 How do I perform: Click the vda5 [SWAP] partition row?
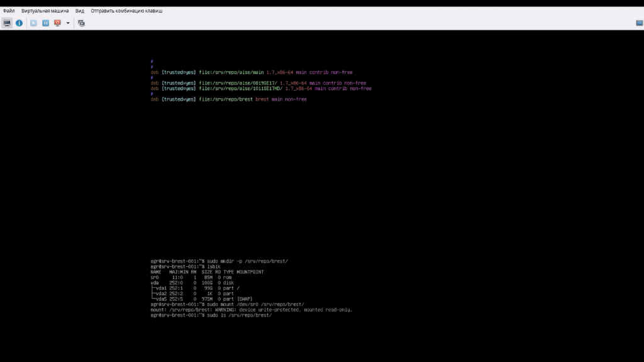[x=201, y=299]
